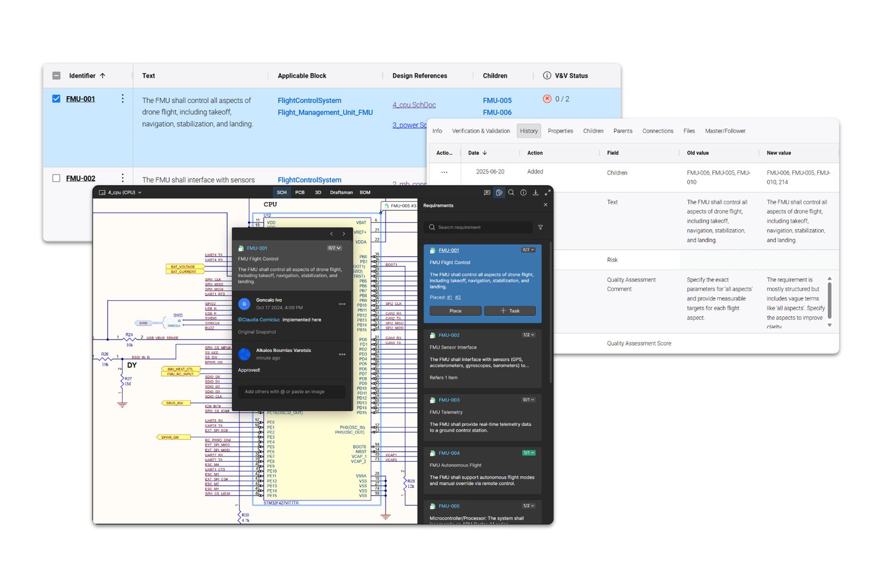Expand 1/2 status dropdown on FMU-002 card

[x=529, y=335]
